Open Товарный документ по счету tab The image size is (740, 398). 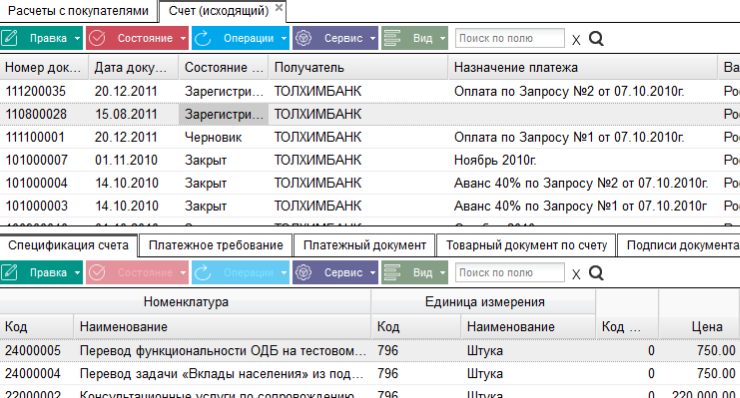coord(526,245)
